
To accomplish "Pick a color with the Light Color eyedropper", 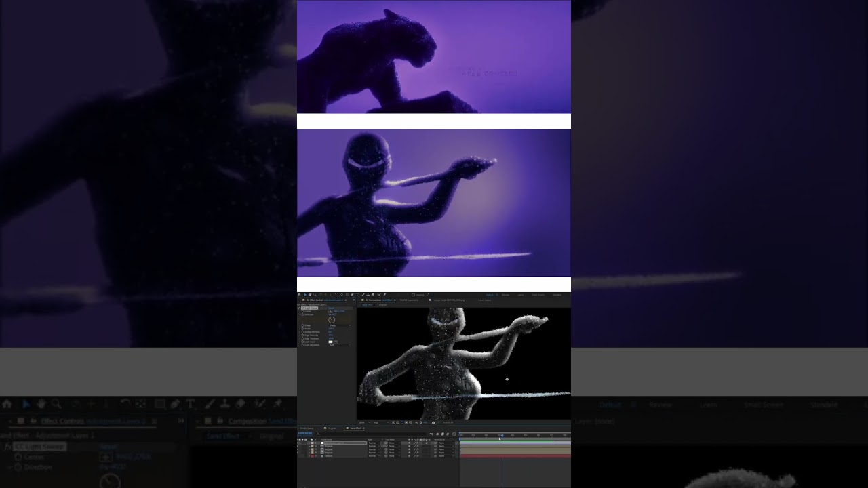I will 336,342.
